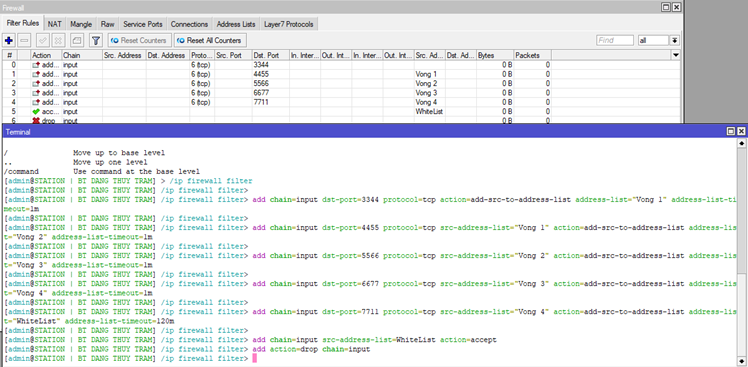Select Dst. Port cell 4455
748x367 pixels.
pyautogui.click(x=271, y=74)
